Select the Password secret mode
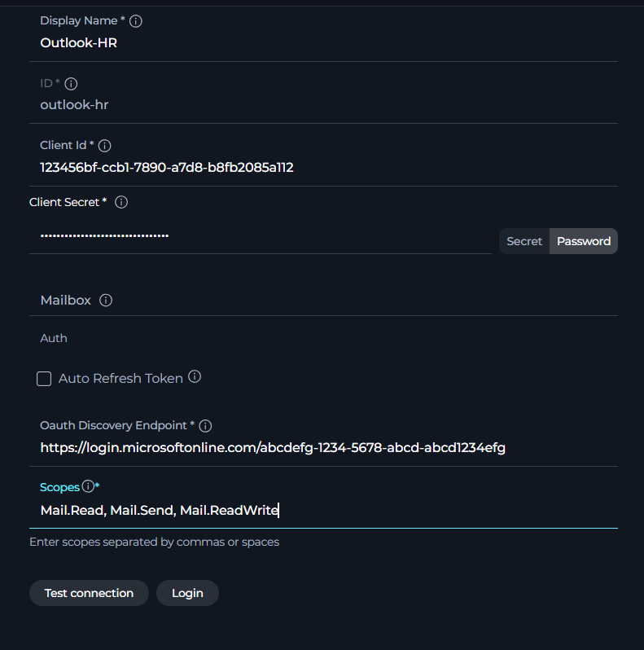Screen dimensions: 644x650 [584, 241]
